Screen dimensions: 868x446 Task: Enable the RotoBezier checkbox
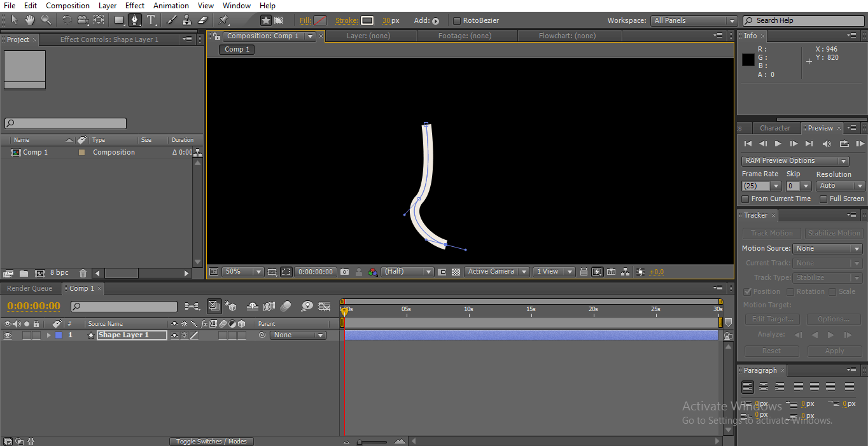tap(456, 20)
